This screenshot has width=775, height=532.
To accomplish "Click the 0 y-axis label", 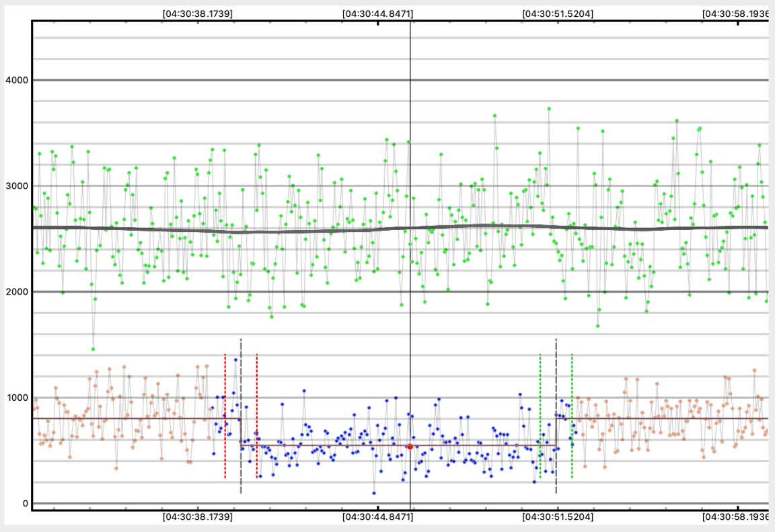I will [x=24, y=504].
